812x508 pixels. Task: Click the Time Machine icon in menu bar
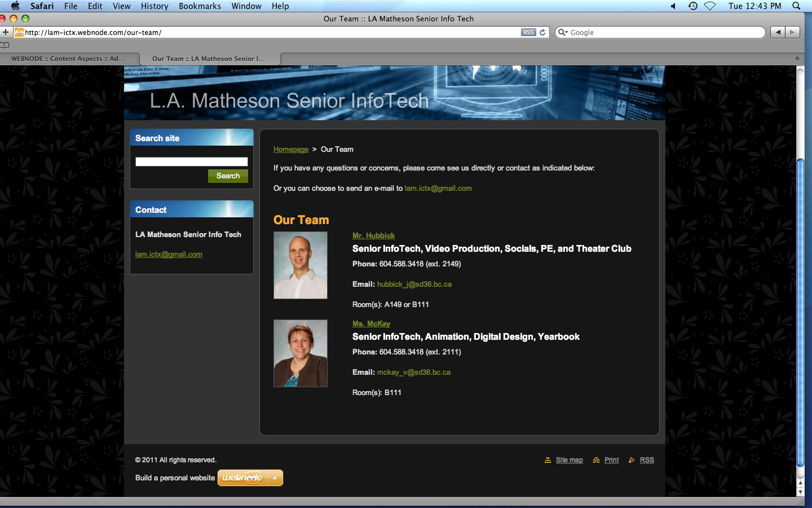click(693, 6)
